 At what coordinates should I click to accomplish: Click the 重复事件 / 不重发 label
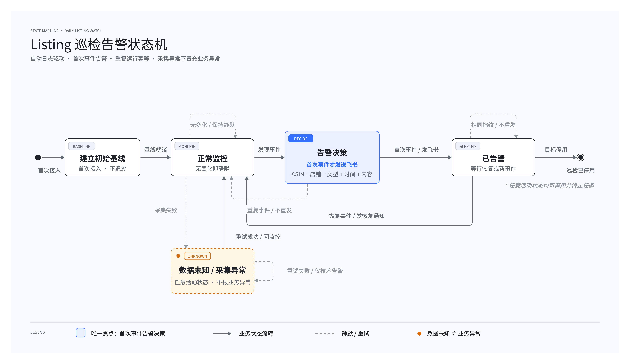[269, 210]
